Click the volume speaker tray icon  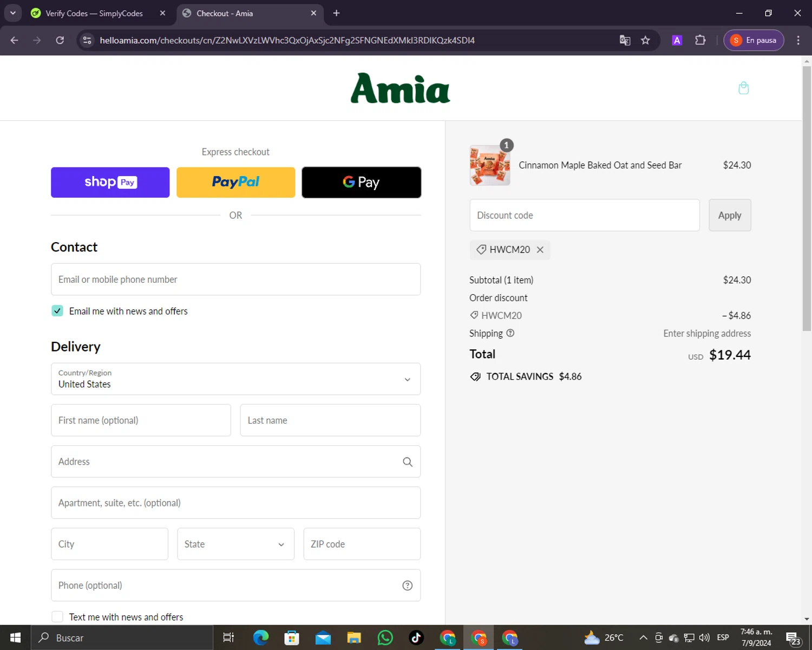704,638
